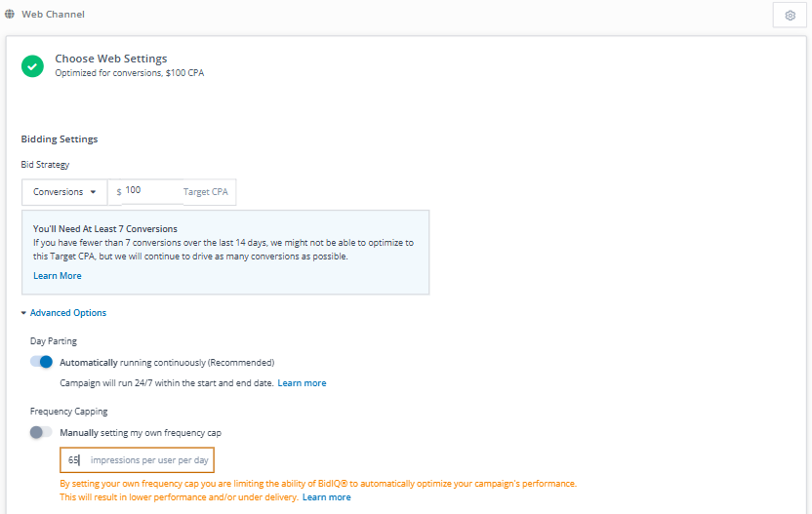This screenshot has width=812, height=514.
Task: Open the Conversions bid strategy dropdown
Action: point(64,192)
